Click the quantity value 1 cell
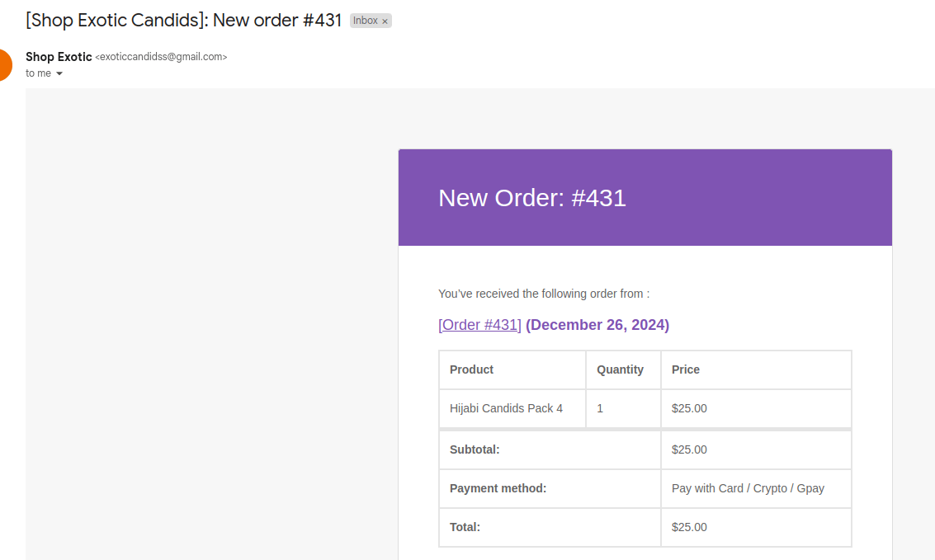Image resolution: width=935 pixels, height=560 pixels. click(600, 408)
